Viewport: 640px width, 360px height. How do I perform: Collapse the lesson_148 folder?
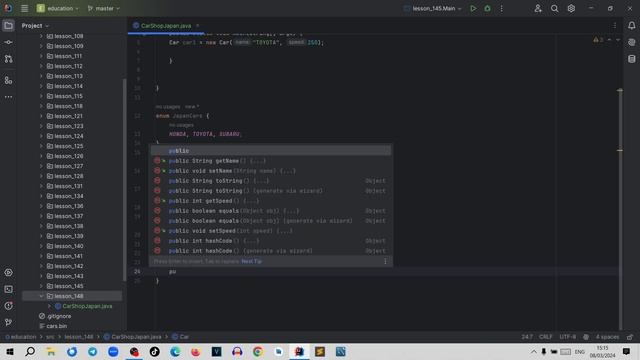(41, 296)
